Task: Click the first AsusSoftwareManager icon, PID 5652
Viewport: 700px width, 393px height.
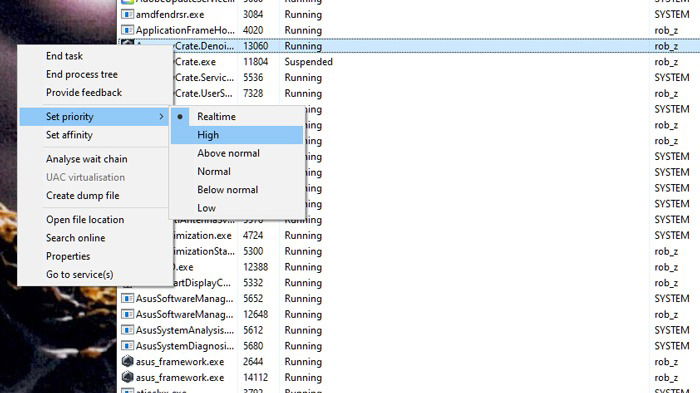Action: click(127, 298)
